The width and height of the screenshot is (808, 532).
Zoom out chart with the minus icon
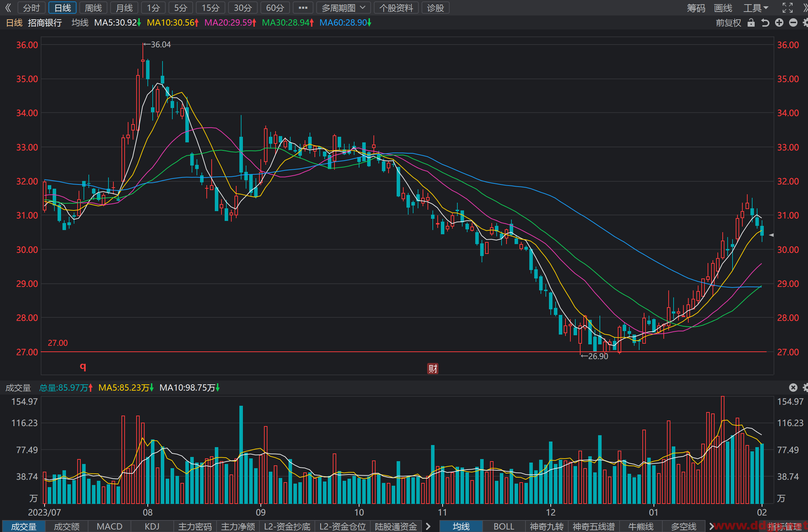click(793, 23)
